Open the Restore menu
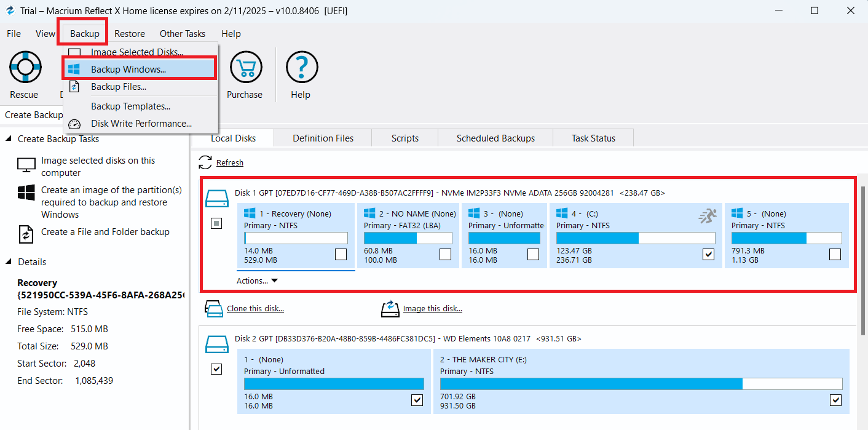868x430 pixels. pos(130,34)
